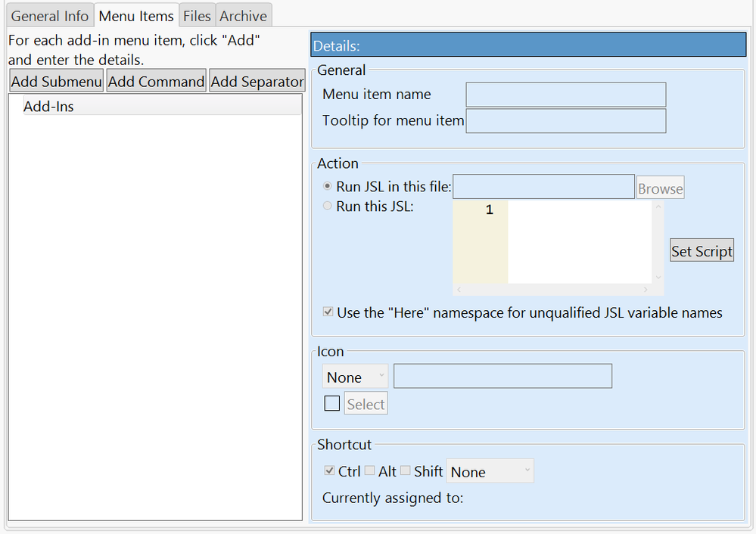The image size is (756, 534).
Task: Select the 'Run JSL in this file' option
Action: point(327,186)
